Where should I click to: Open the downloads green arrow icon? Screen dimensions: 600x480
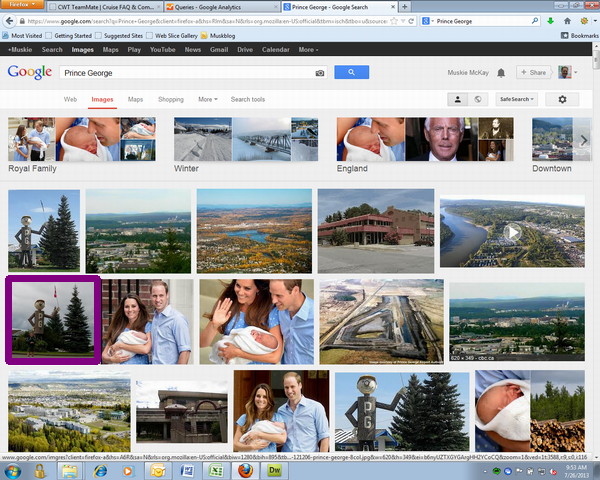point(550,21)
